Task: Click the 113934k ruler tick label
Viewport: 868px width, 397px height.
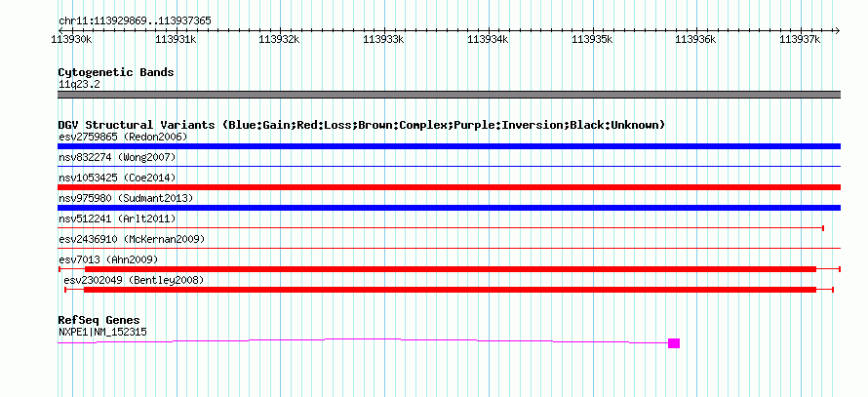Action: [x=488, y=39]
